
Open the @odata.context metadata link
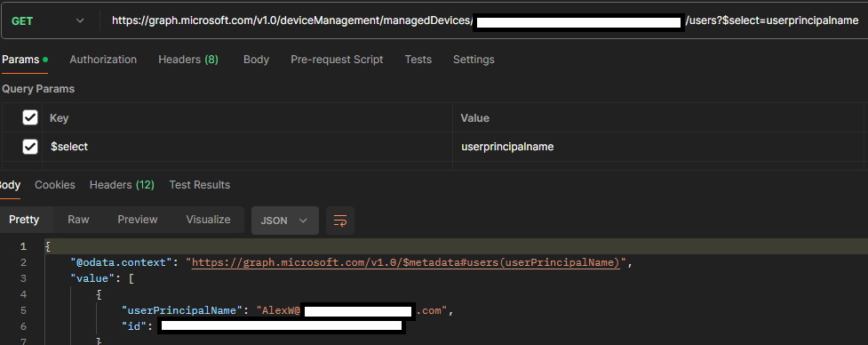pos(406,262)
